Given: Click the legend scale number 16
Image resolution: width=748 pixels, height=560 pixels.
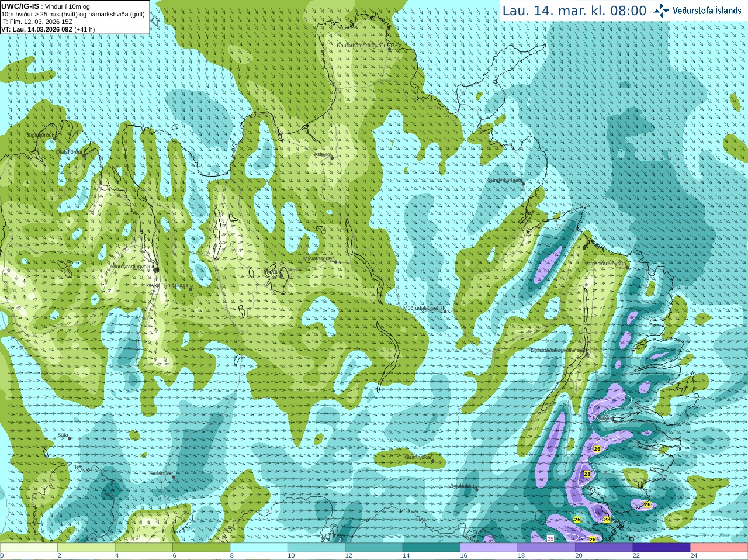Looking at the screenshot, I should 463,556.
